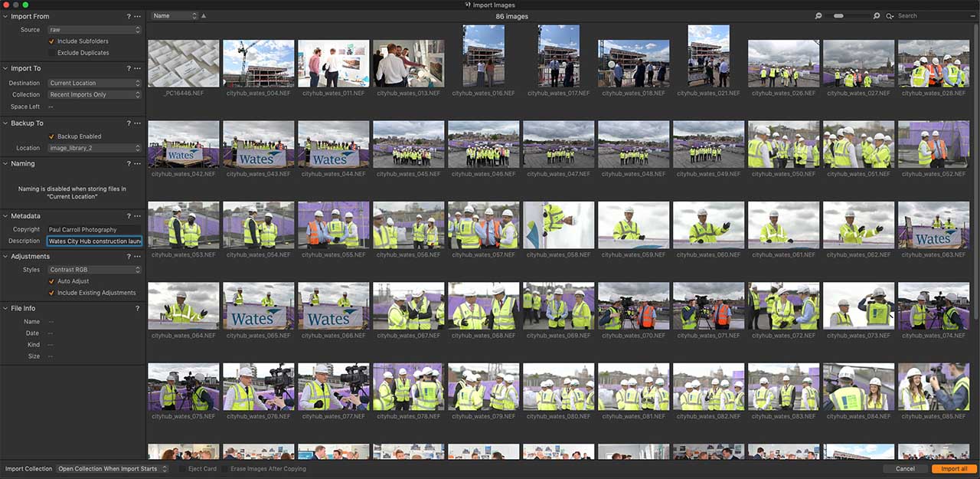Disable Include Existing Adjustments
The width and height of the screenshot is (980, 479).
tap(52, 293)
